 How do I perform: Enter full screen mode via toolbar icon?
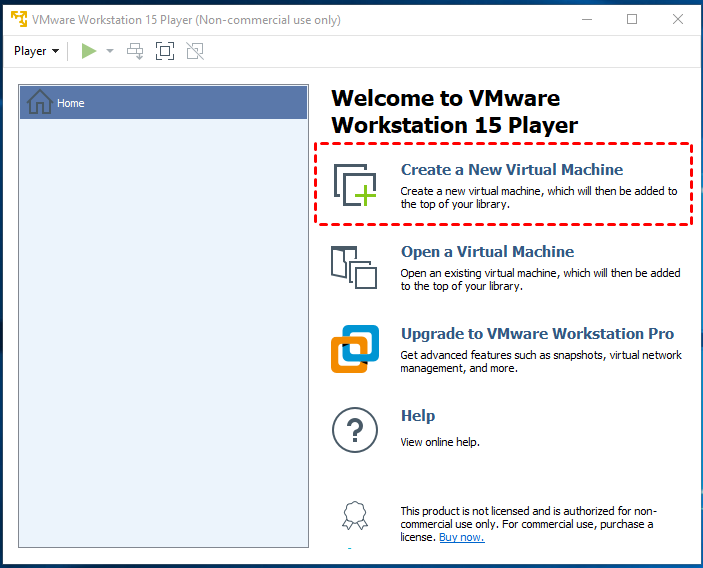coord(165,51)
